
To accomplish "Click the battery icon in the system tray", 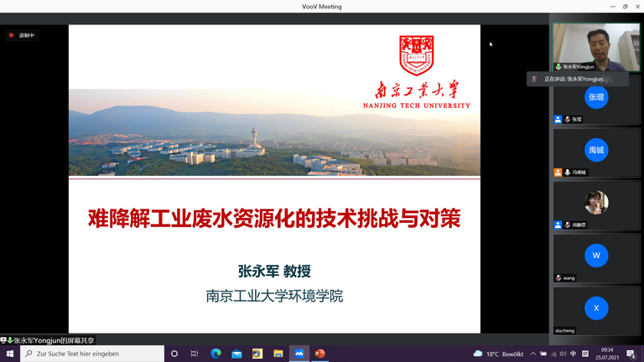I will 543,354.
